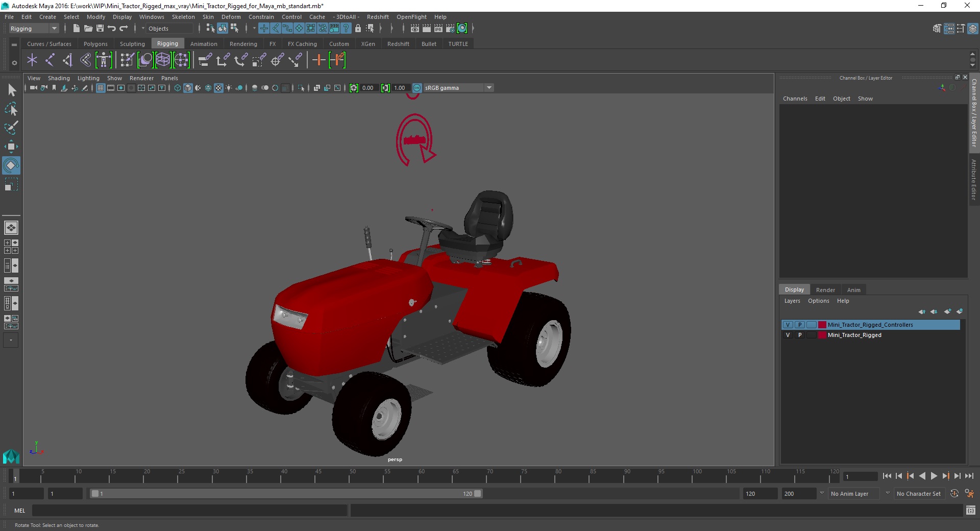The width and height of the screenshot is (980, 531).
Task: Activate the Move tool in toolbox
Action: (x=11, y=147)
